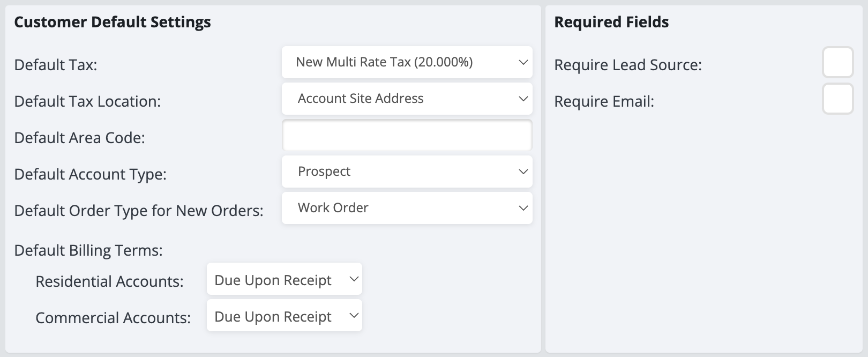Click the Default Area Code input field
The width and height of the screenshot is (868, 357).
pyautogui.click(x=407, y=135)
